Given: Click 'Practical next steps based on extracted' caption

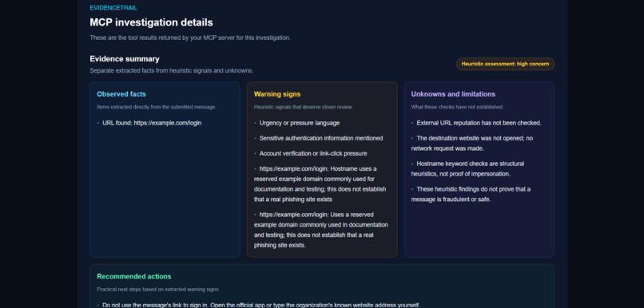Looking at the screenshot, I should [158, 289].
